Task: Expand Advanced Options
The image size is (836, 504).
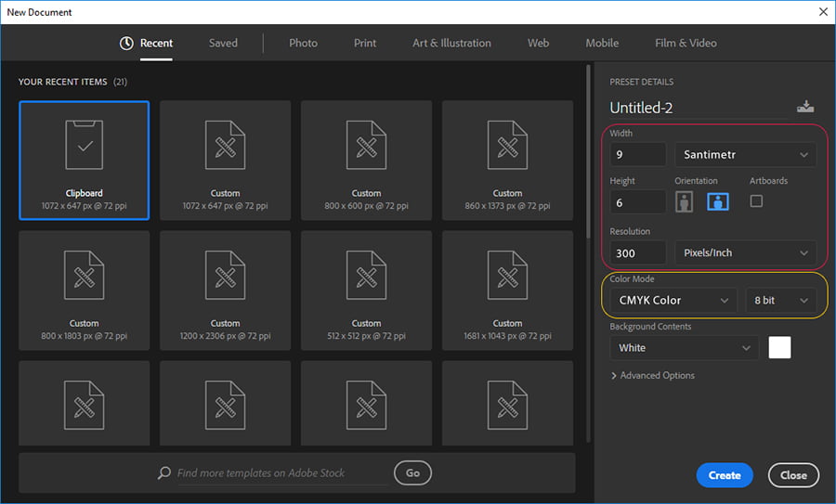Action: 653,376
